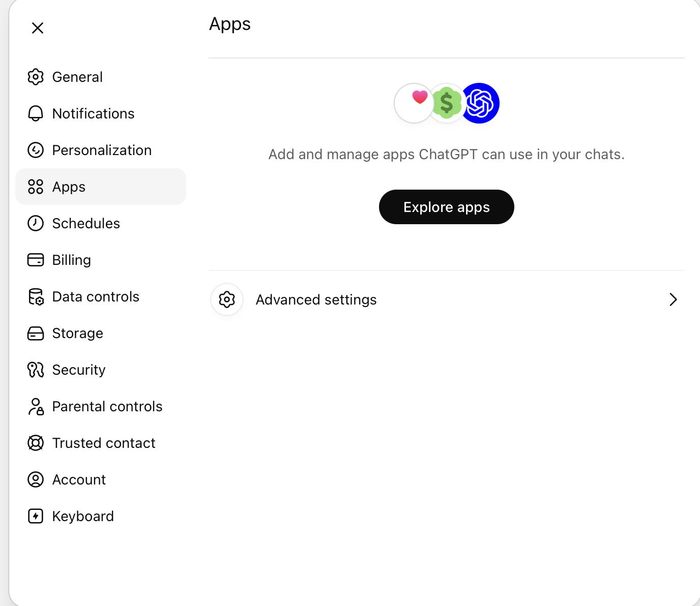This screenshot has height=606, width=700.
Task: Close the settings dialog with X
Action: [x=38, y=28]
